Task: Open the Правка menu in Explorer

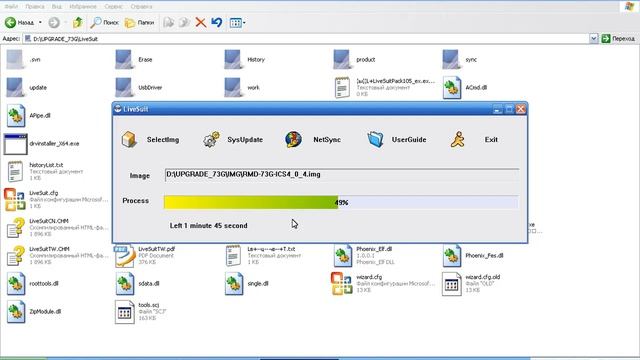Action: (35, 7)
